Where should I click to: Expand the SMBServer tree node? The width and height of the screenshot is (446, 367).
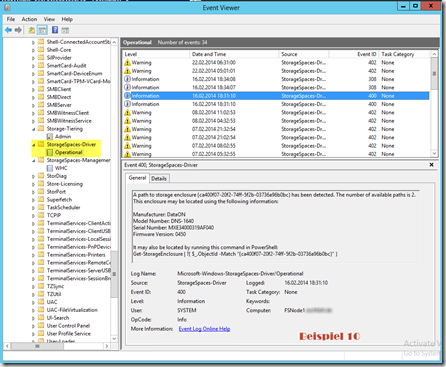coord(33,105)
